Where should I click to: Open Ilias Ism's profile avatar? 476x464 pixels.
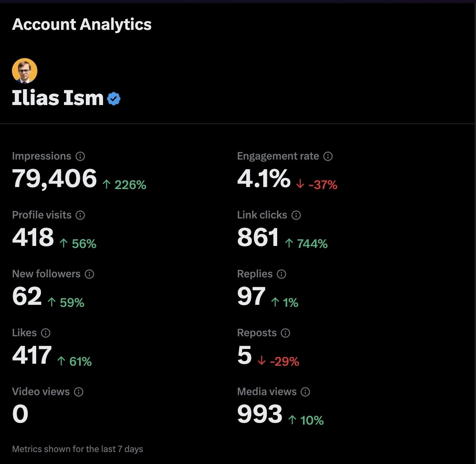[24, 70]
